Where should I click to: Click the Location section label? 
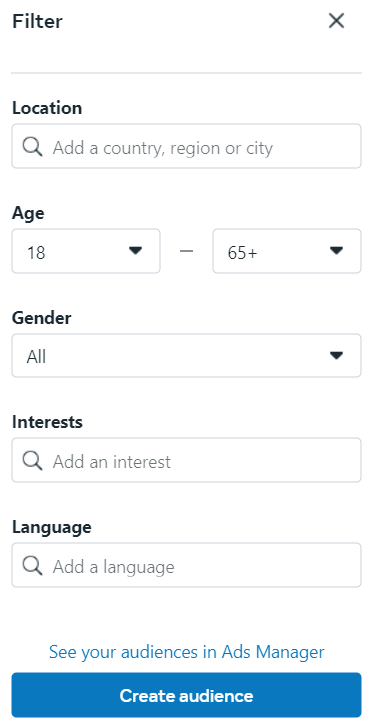pos(47,108)
